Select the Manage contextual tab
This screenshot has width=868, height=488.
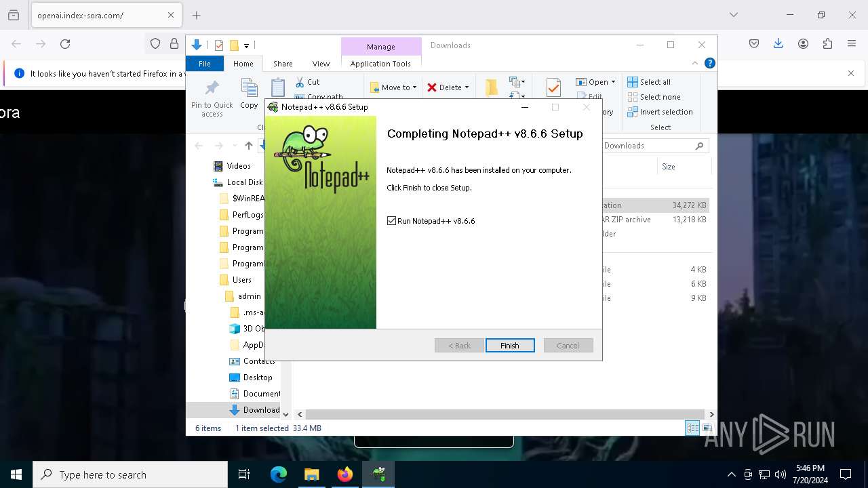pos(380,46)
